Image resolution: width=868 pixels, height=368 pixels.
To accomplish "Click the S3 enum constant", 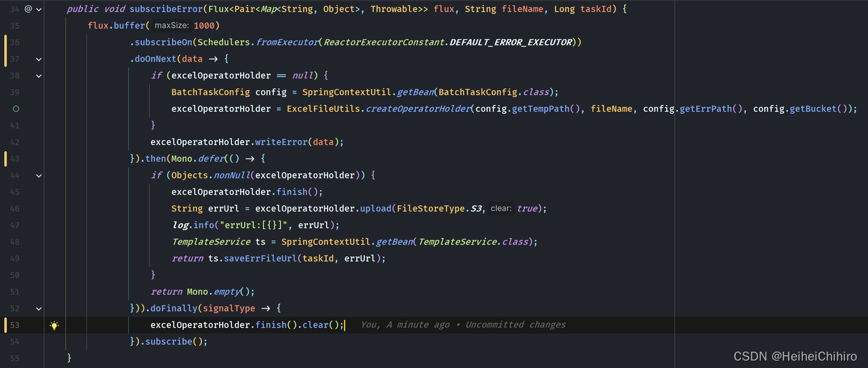I will point(477,209).
